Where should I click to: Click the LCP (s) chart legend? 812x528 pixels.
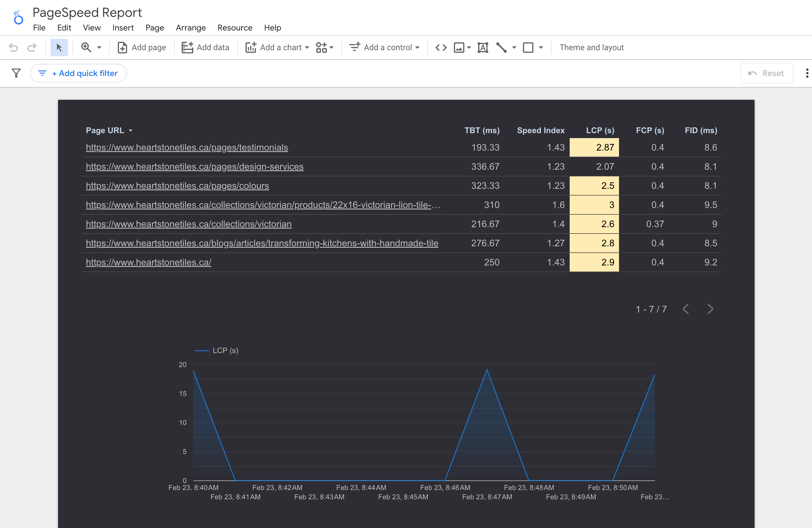coord(217,350)
